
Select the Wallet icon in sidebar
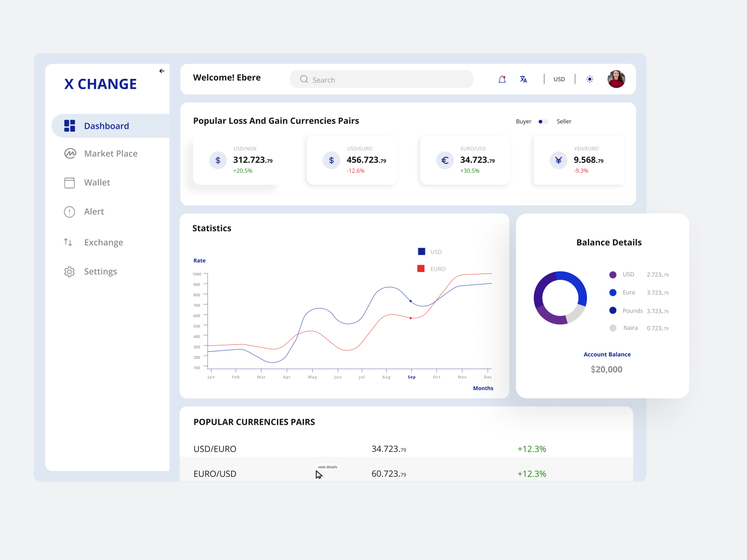point(69,182)
